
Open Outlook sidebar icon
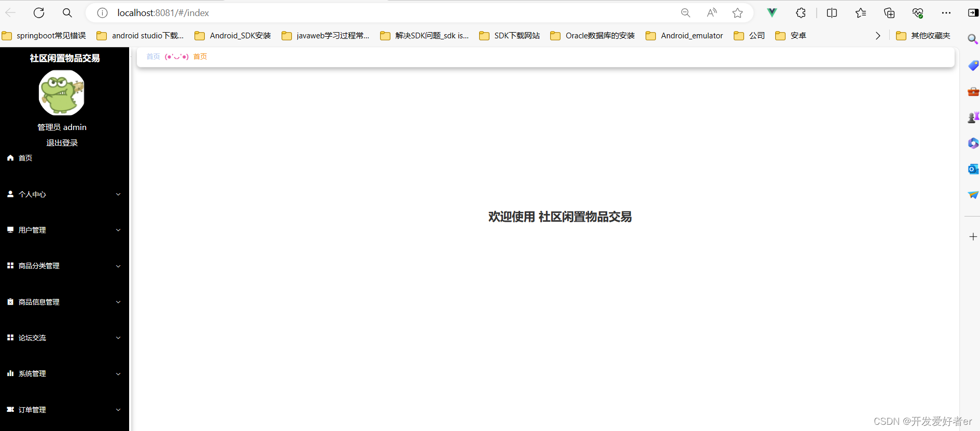(973, 169)
